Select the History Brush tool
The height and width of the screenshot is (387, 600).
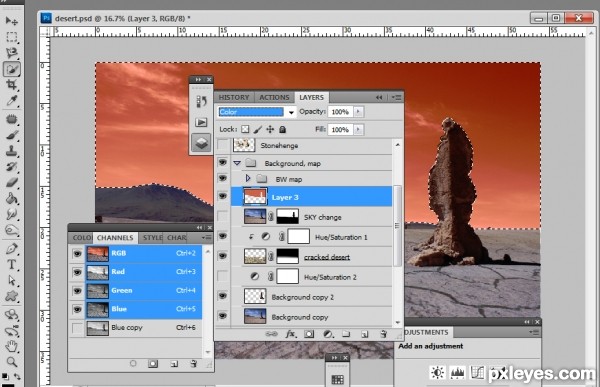(11, 167)
